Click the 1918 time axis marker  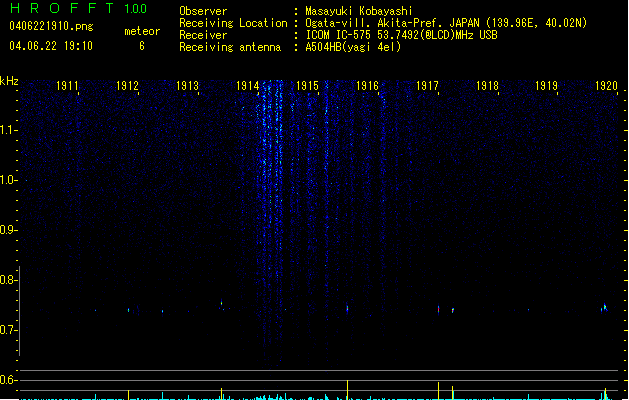(487, 86)
